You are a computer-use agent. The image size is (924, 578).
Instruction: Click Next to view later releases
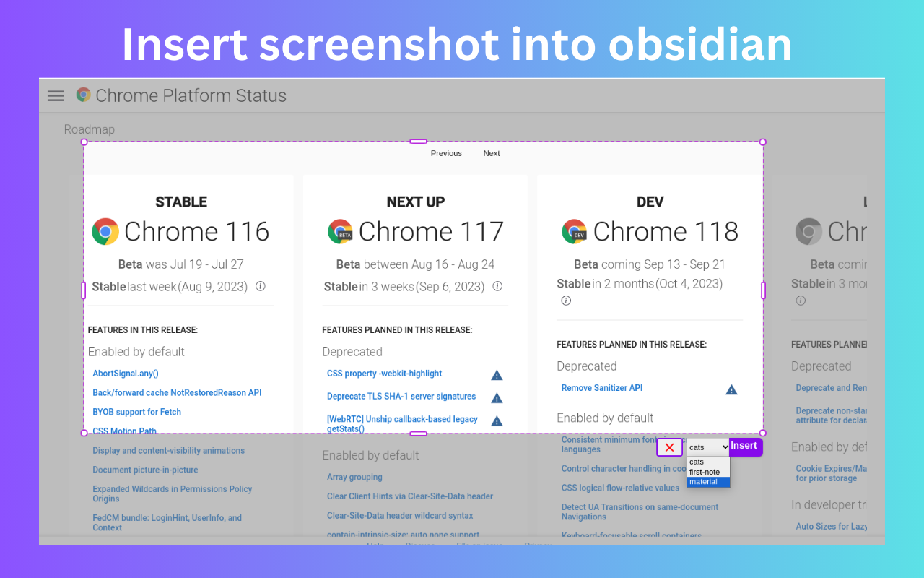[492, 153]
